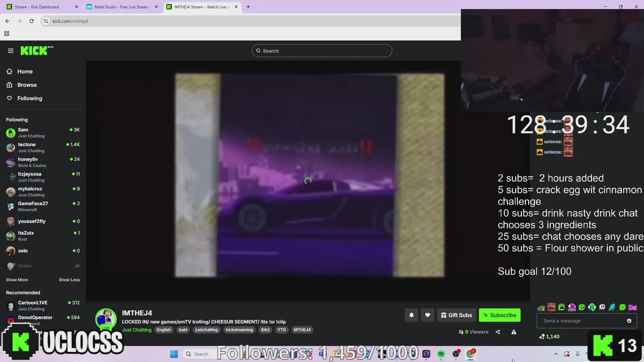The width and height of the screenshot is (644, 362).
Task: Click the taskbar microphone icon
Action: click(578, 354)
